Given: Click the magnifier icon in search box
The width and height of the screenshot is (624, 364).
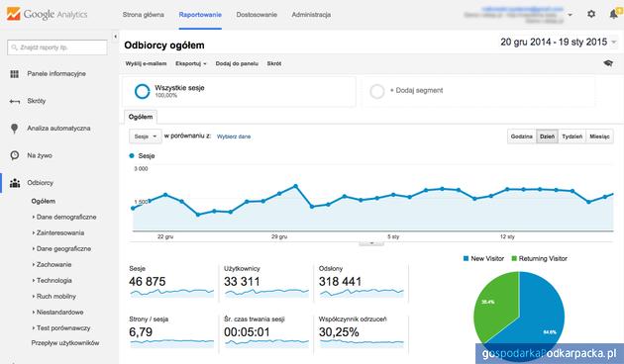Looking at the screenshot, I should point(14,47).
